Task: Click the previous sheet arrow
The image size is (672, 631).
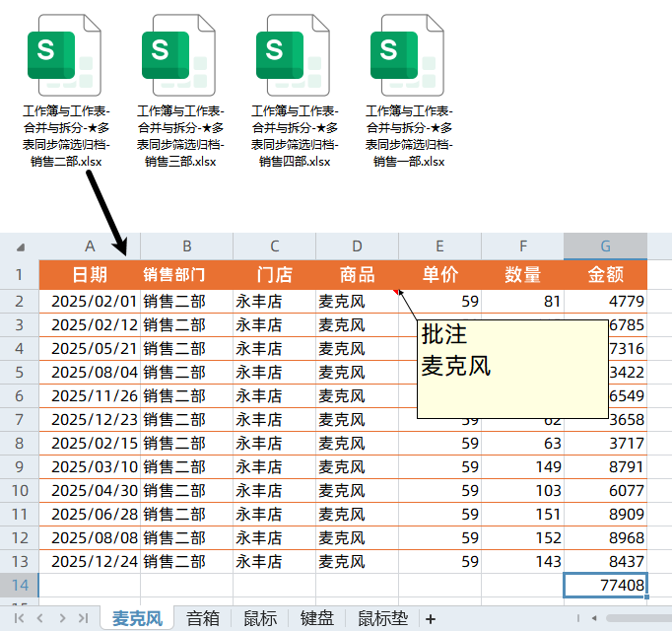Action: tap(39, 618)
